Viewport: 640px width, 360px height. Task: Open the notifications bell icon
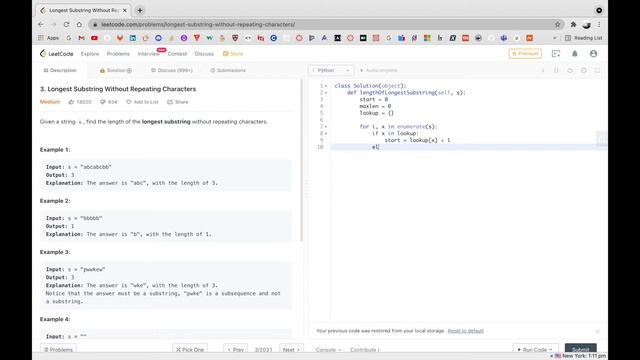point(575,54)
